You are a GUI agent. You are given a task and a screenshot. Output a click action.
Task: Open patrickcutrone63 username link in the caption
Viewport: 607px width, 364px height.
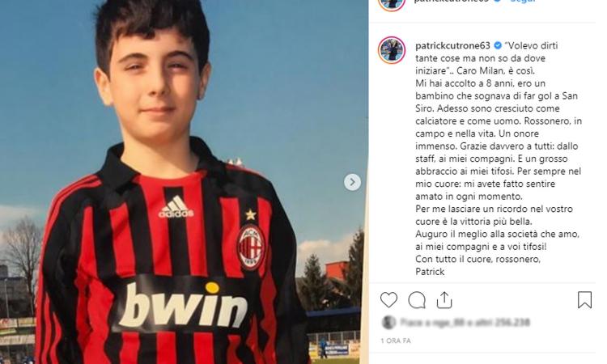tap(452, 45)
